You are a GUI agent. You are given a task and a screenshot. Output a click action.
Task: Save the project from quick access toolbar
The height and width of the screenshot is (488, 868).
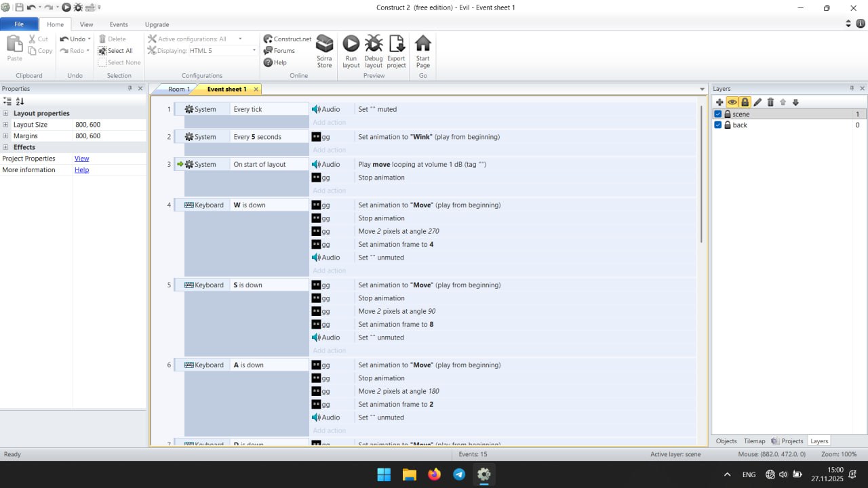tap(19, 7)
